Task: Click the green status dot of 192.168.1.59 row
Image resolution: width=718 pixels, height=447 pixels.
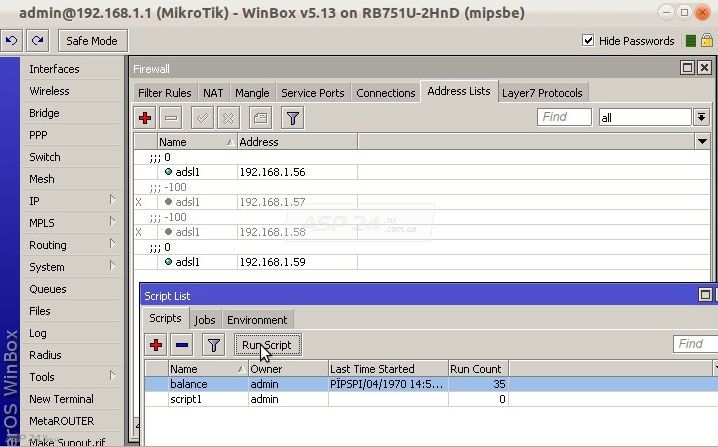Action: click(169, 262)
